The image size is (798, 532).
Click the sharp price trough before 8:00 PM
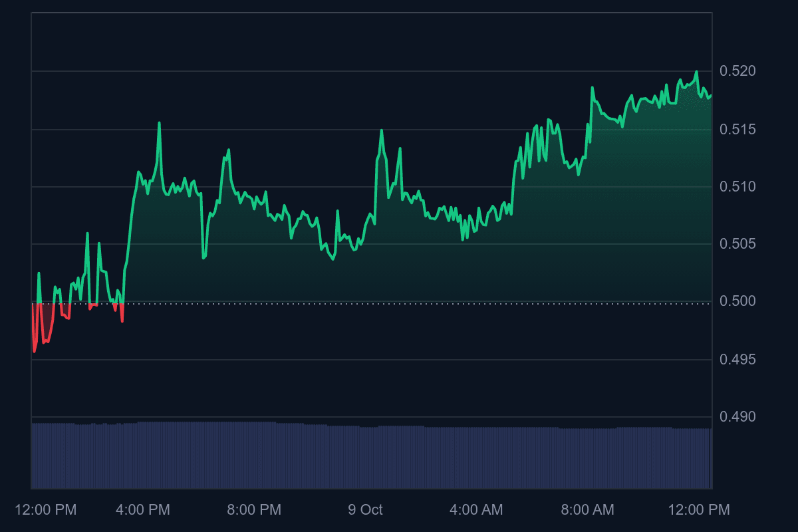203,257
